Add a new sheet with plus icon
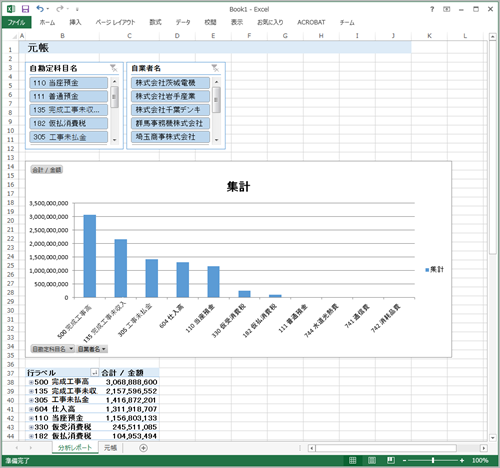This screenshot has width=500, height=468. pos(143,448)
